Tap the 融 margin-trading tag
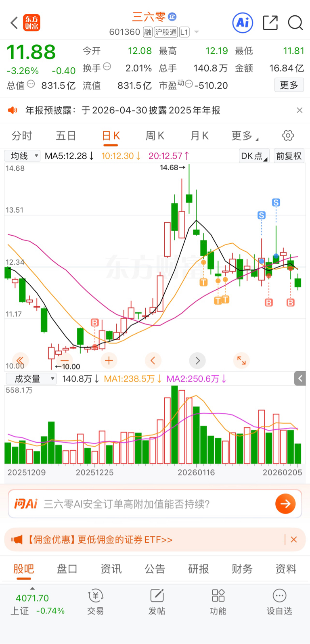310x644 pixels. [x=148, y=32]
